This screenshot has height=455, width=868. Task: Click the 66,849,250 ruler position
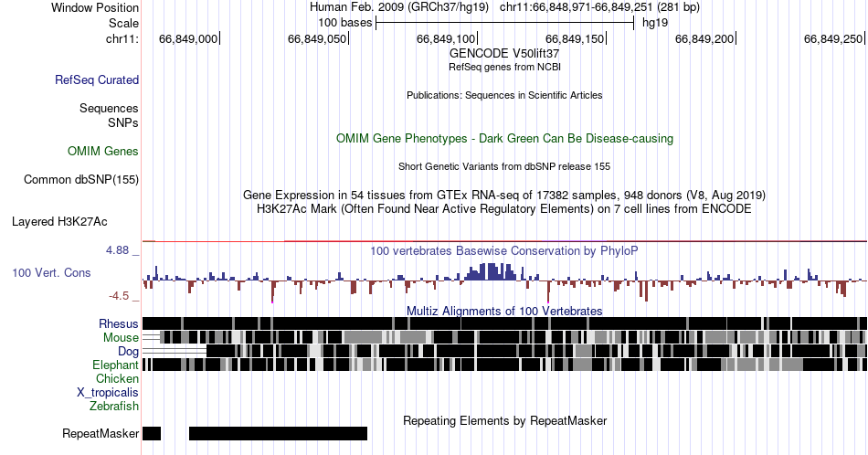[833, 38]
